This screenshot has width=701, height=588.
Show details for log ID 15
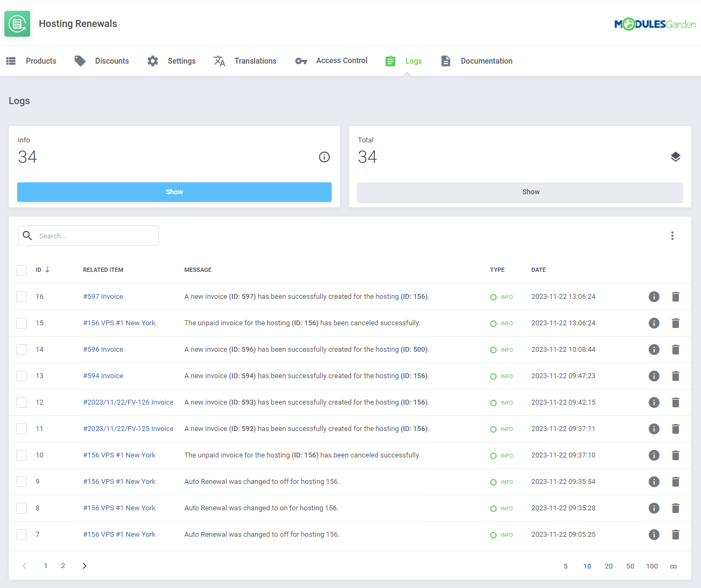[x=654, y=323]
